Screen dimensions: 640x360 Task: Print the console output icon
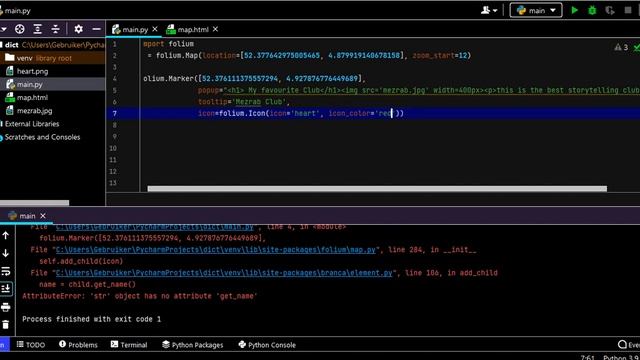(6, 307)
